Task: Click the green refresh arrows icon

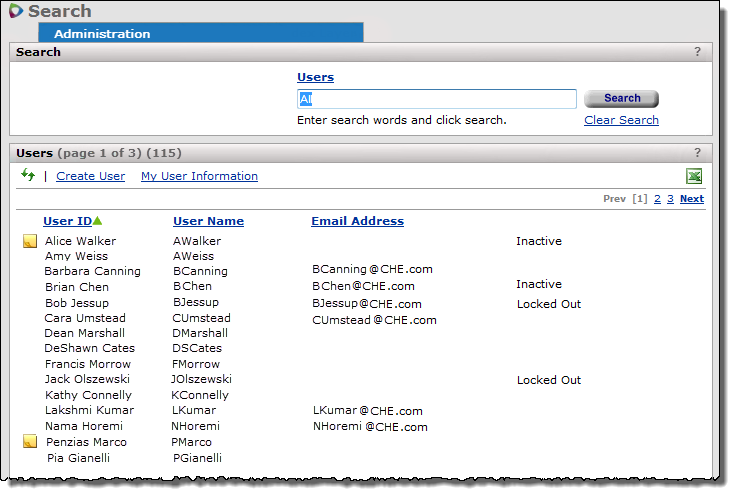Action: [28, 176]
